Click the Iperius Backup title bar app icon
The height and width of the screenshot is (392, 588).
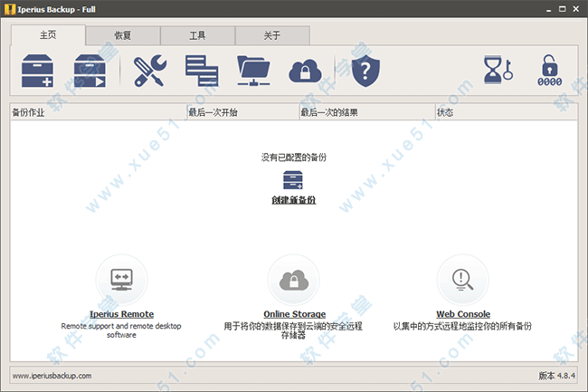pyautogui.click(x=10, y=9)
